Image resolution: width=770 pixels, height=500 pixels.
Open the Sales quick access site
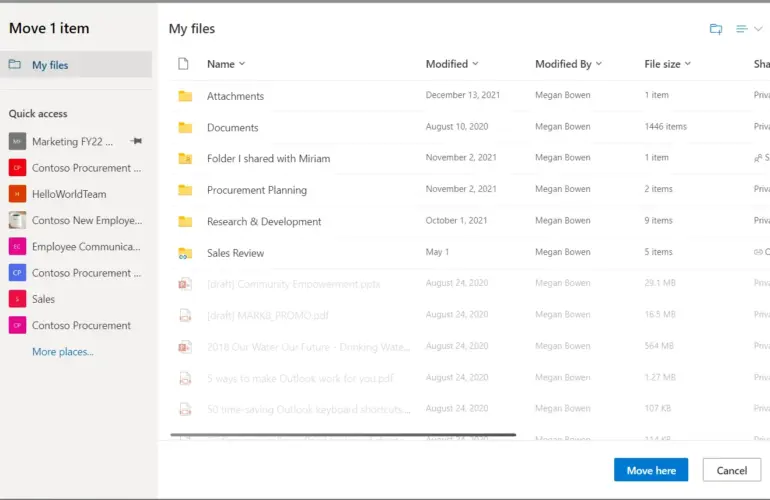click(43, 299)
